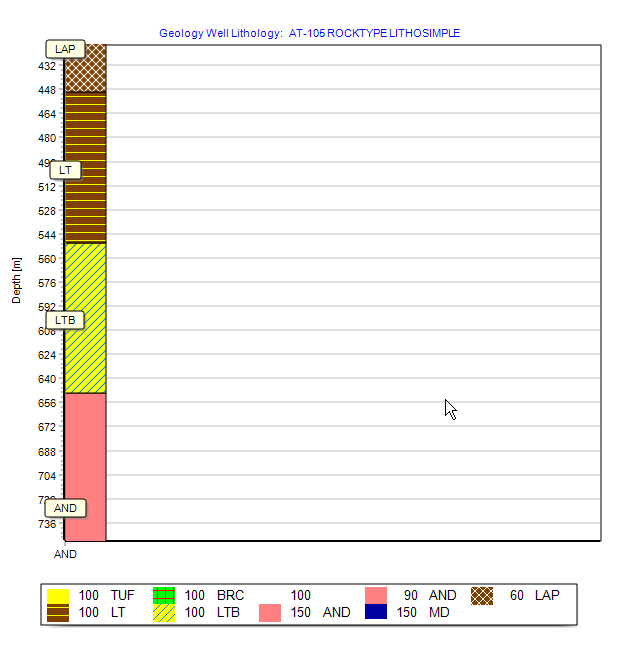
Task: Click the 480 depth tick label
Action: click(x=47, y=138)
